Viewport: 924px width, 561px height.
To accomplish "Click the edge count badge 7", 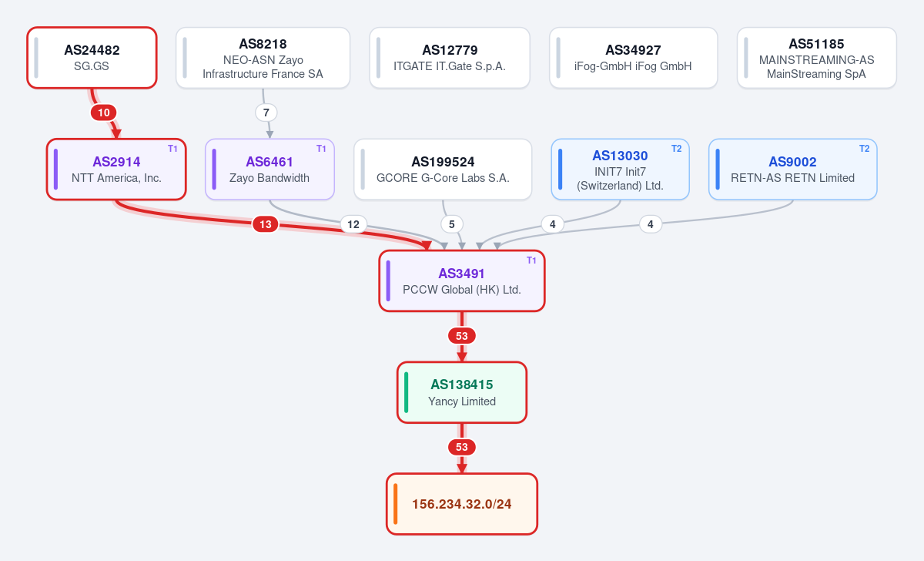I will (266, 113).
